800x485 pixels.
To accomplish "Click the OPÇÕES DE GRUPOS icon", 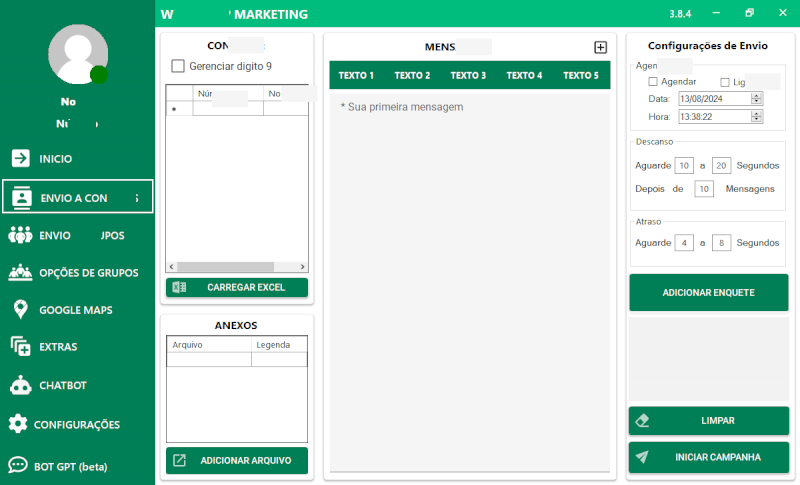I will pyautogui.click(x=20, y=272).
